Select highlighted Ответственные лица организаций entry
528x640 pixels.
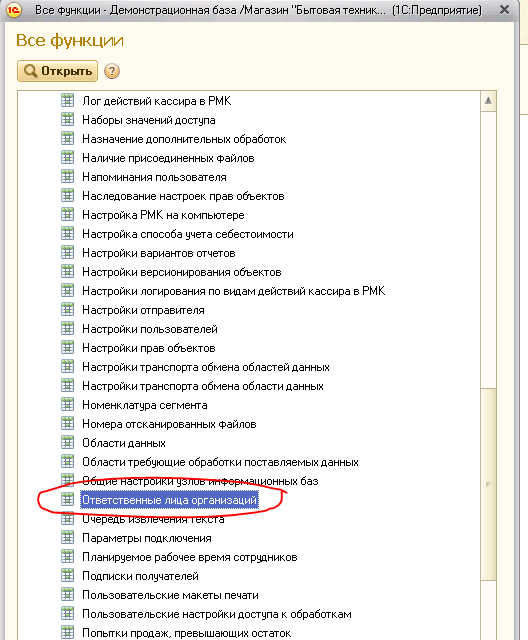tap(169, 500)
